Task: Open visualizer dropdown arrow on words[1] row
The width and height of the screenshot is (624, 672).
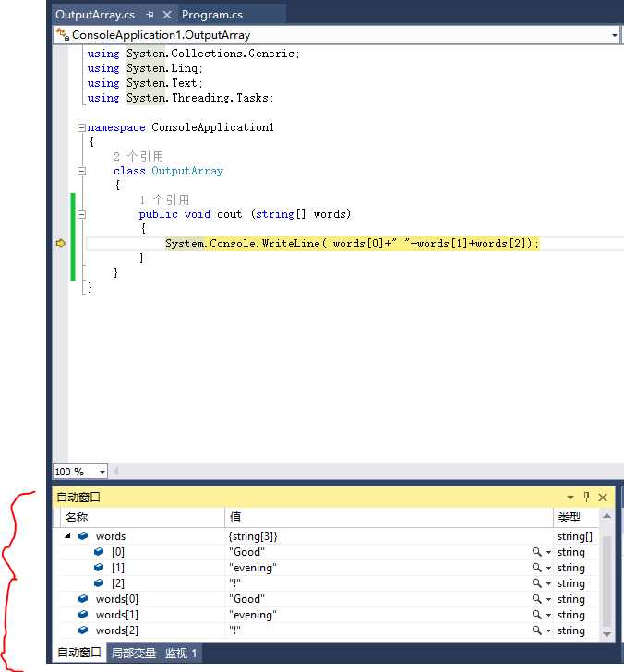Action: click(x=548, y=616)
